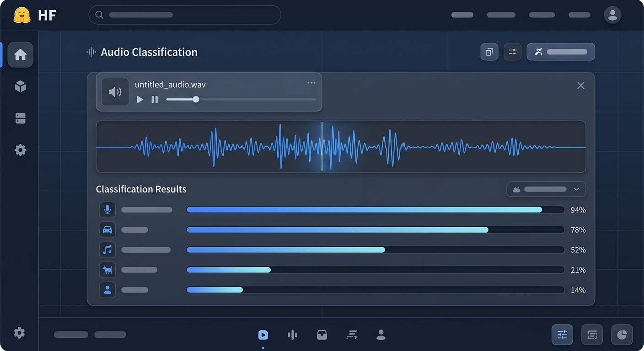Toggle the list view button at bottom right
Viewport: 644px width, 351px height.
pyautogui.click(x=592, y=335)
